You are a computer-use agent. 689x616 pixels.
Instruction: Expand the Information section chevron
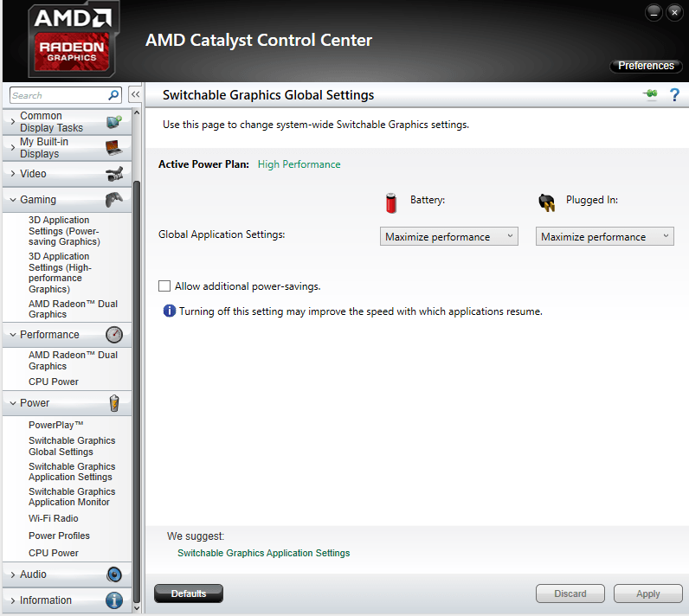point(13,600)
